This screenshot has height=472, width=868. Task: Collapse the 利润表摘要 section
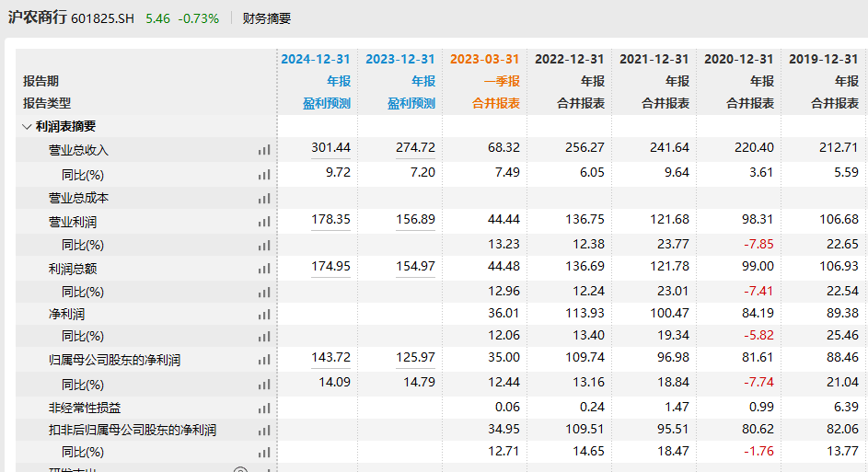(x=28, y=127)
